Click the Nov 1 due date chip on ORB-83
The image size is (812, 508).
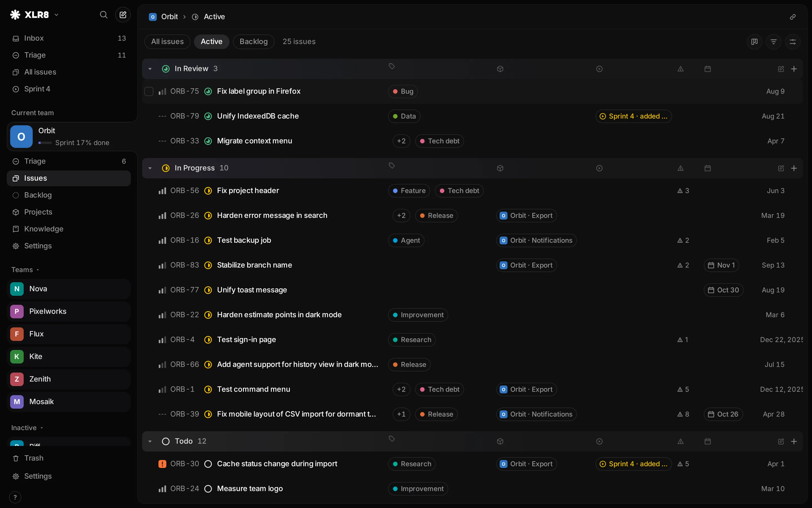(721, 265)
